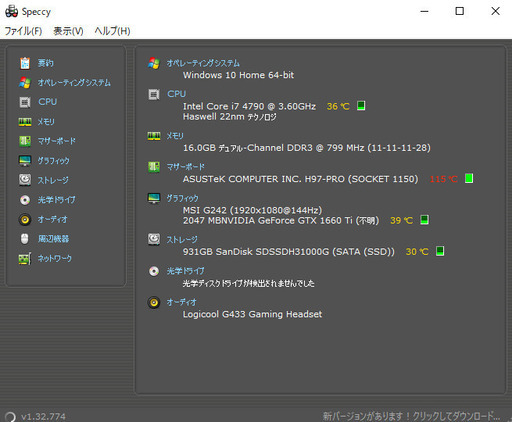Click the マザーボード motherboard sidebar icon
The image size is (512, 422).
point(25,141)
